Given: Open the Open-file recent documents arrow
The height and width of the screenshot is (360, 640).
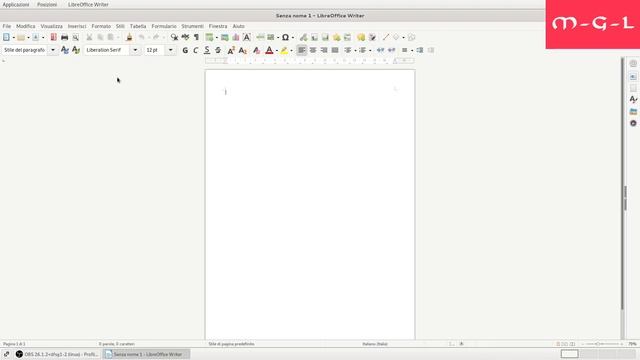Looking at the screenshot, I should click(x=28, y=38).
